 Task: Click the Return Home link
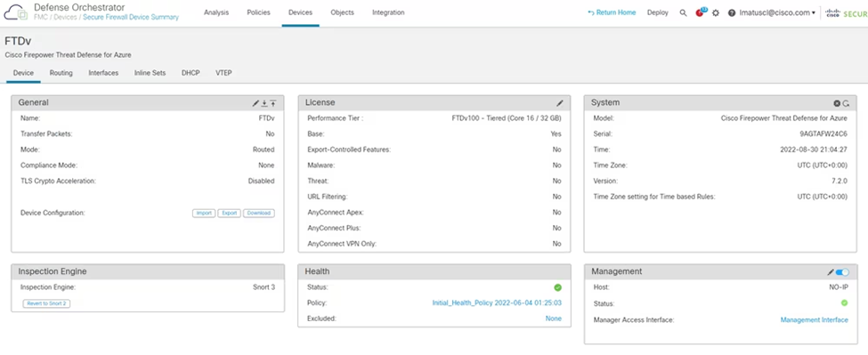coord(612,12)
